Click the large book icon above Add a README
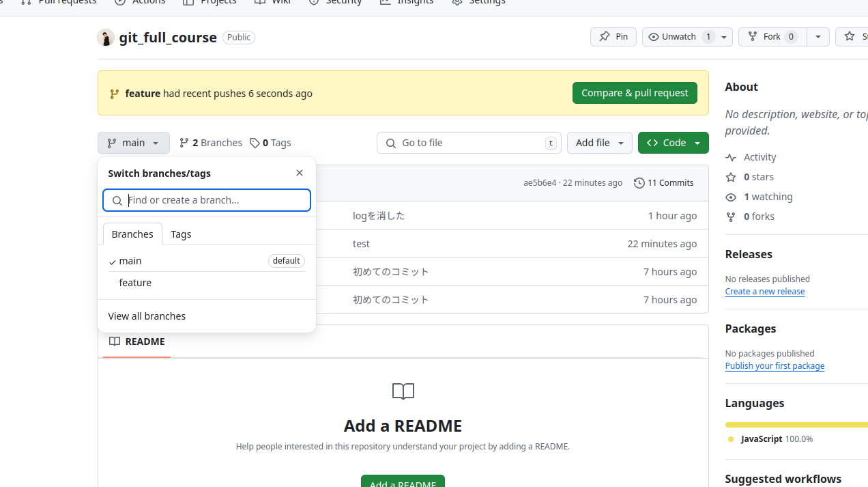The width and height of the screenshot is (868, 487). click(403, 391)
